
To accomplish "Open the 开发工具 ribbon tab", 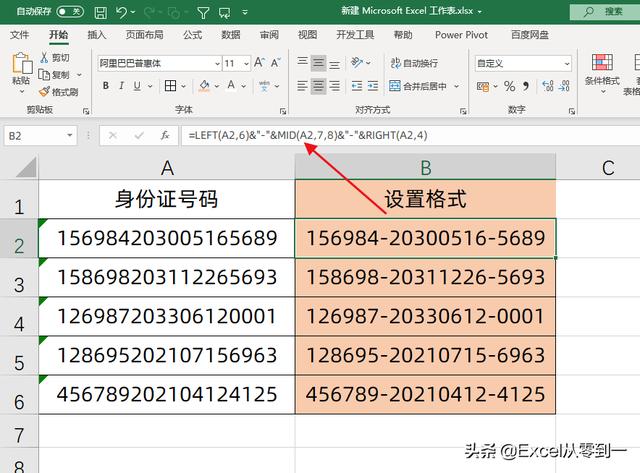I will [355, 35].
